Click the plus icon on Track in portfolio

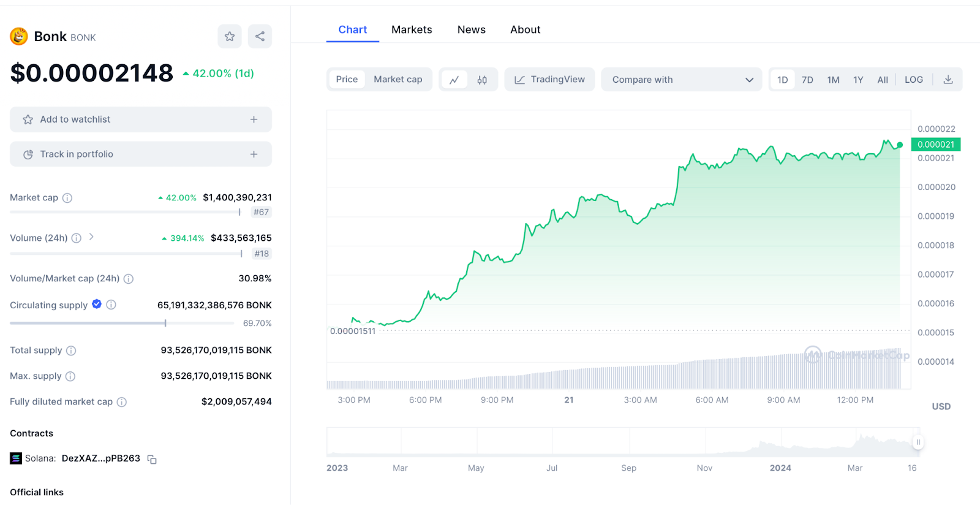tap(254, 154)
